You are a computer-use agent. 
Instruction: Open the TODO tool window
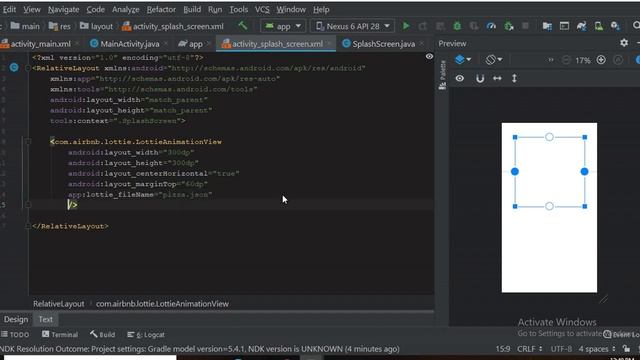15,334
